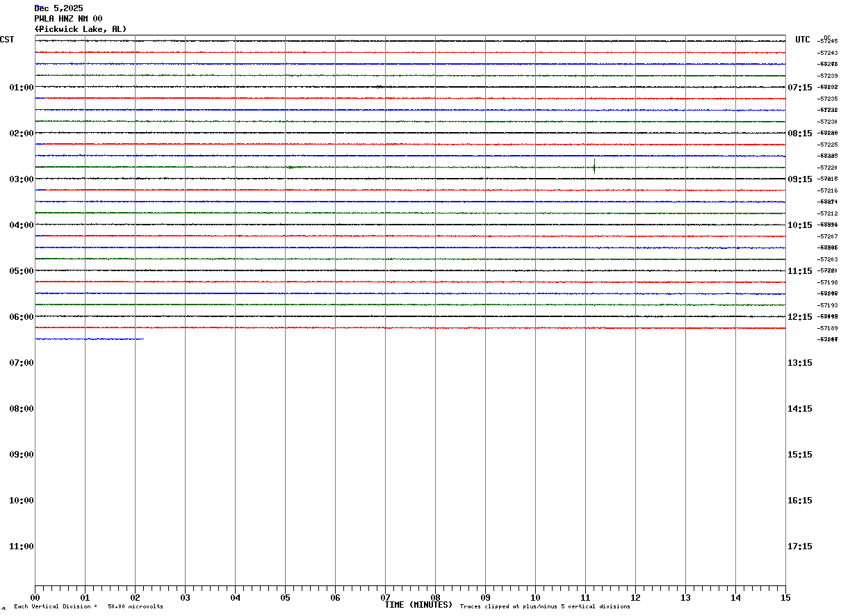Image resolution: width=841 pixels, height=616 pixels.
Task: Select the 10:00 CST time label
Action: tap(22, 501)
